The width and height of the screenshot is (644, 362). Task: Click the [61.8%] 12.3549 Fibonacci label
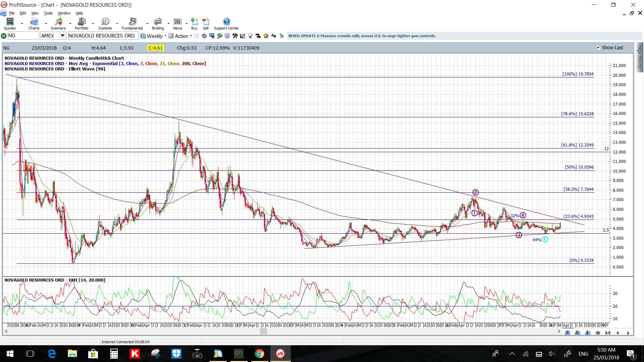tap(577, 145)
